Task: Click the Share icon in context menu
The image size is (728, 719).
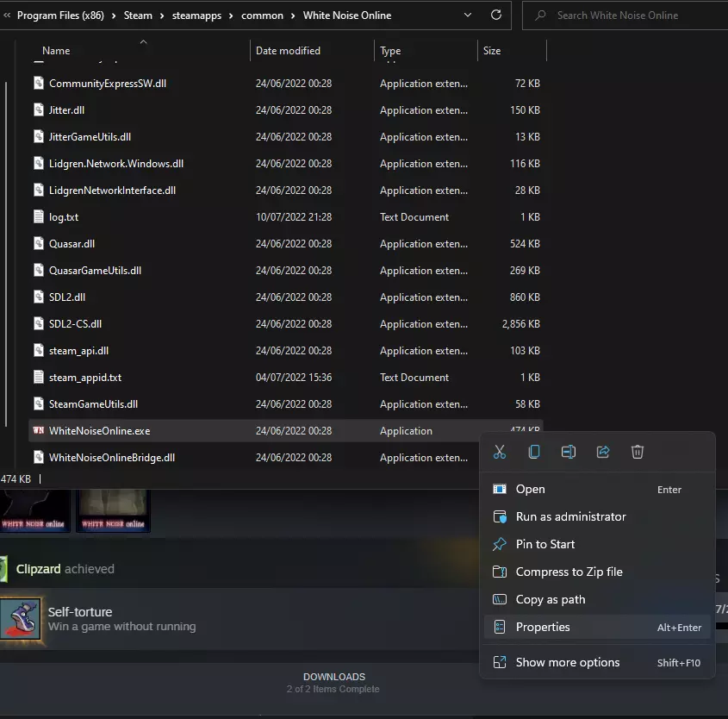Action: coord(603,452)
